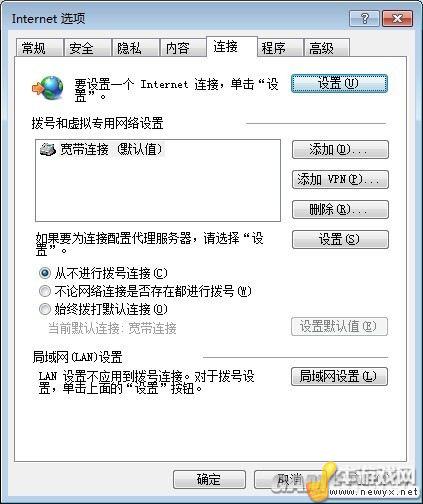Select 从不进行拨号连接 radio option

point(45,273)
